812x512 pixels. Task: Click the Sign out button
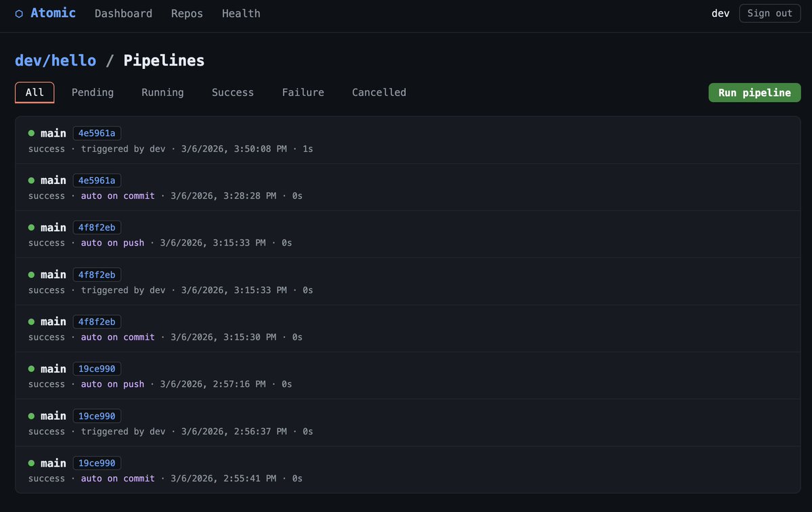(769, 14)
